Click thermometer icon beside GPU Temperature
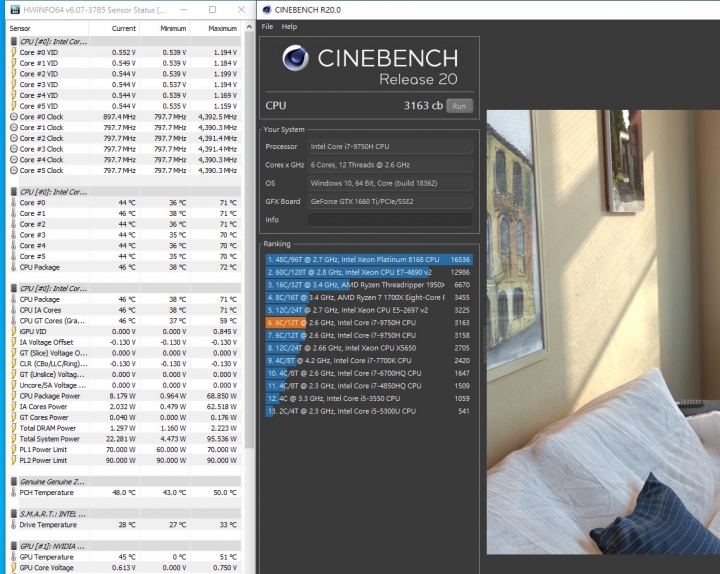This screenshot has width=720, height=574. click(14, 557)
